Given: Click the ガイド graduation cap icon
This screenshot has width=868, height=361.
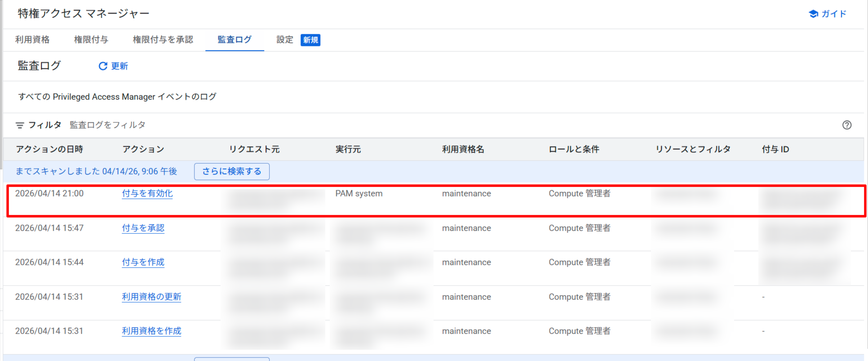Looking at the screenshot, I should [813, 14].
